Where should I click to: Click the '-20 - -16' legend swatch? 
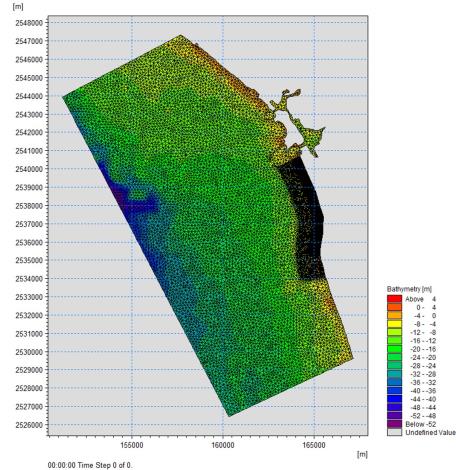(x=394, y=349)
